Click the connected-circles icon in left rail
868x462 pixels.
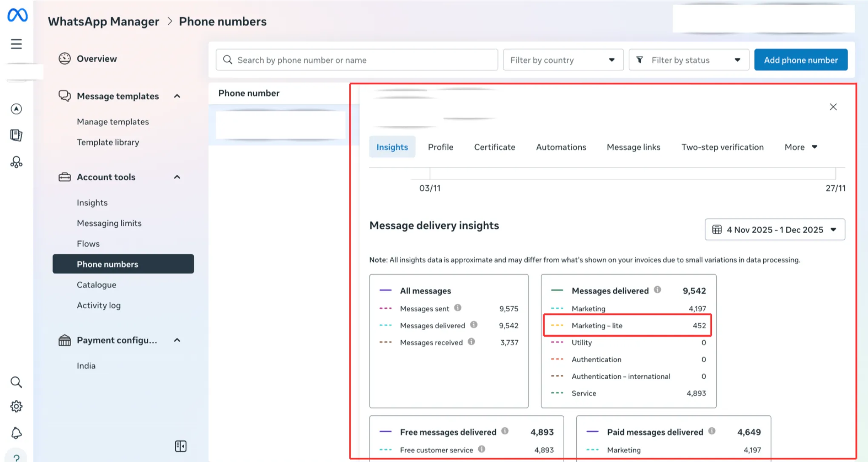tap(16, 162)
